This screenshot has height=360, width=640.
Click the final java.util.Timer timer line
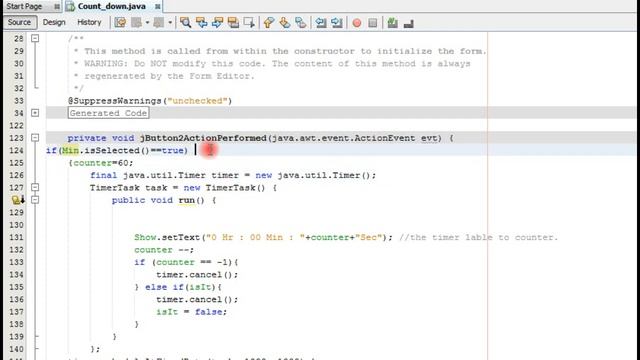(x=233, y=175)
